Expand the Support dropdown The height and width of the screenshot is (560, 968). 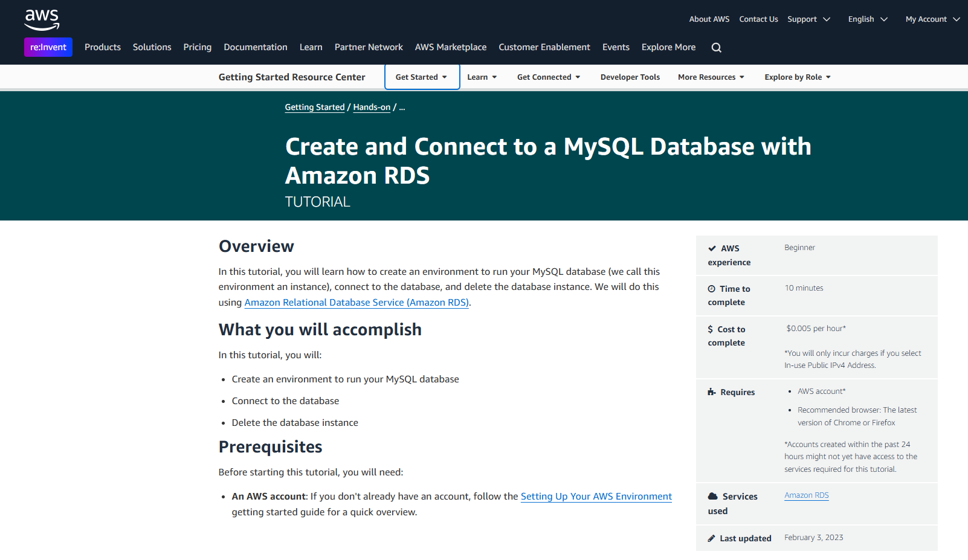808,19
